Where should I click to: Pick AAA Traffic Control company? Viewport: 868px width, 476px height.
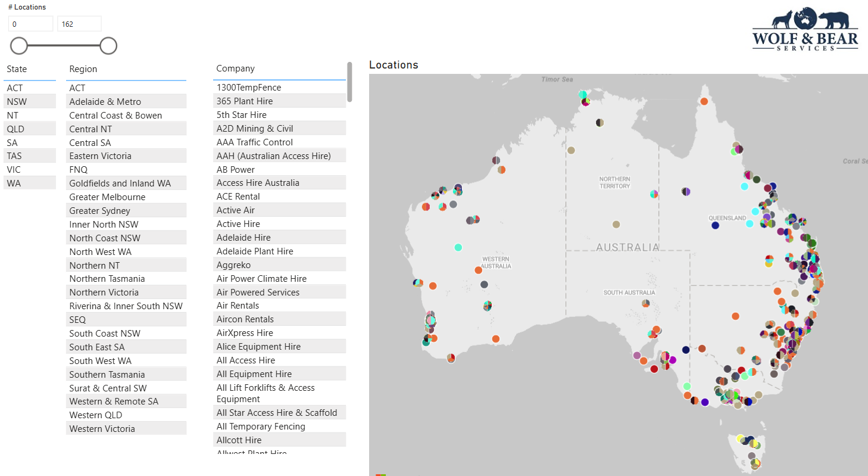click(280, 142)
